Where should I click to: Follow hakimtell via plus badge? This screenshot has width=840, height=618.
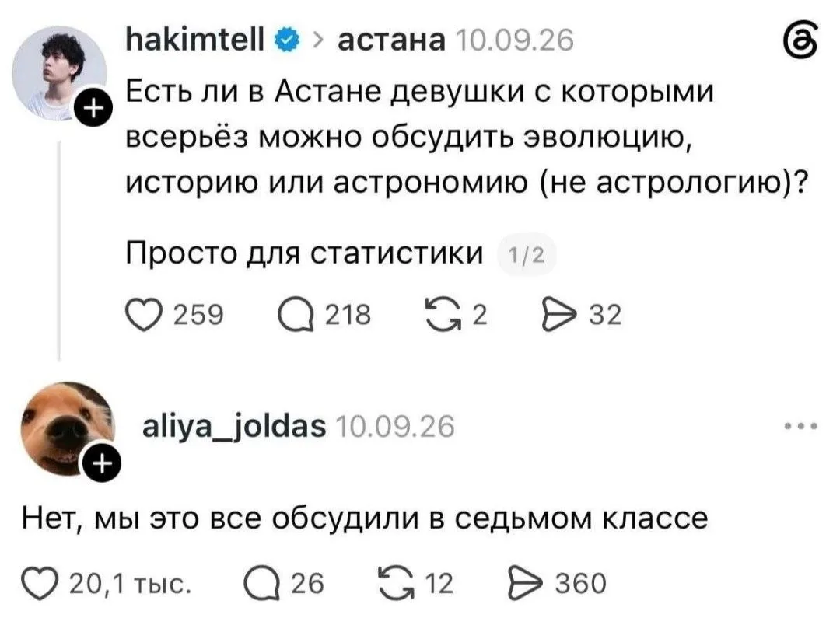(x=94, y=108)
